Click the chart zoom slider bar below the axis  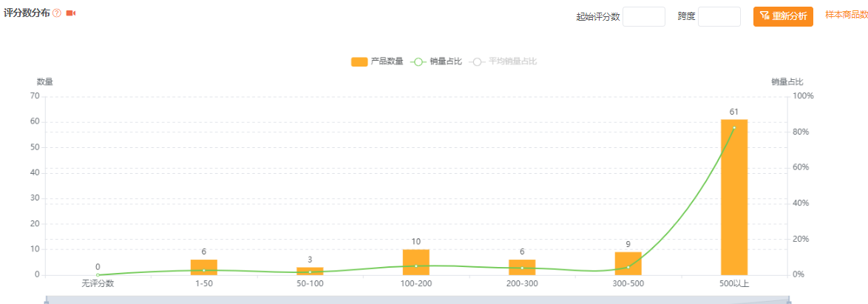[x=418, y=300]
